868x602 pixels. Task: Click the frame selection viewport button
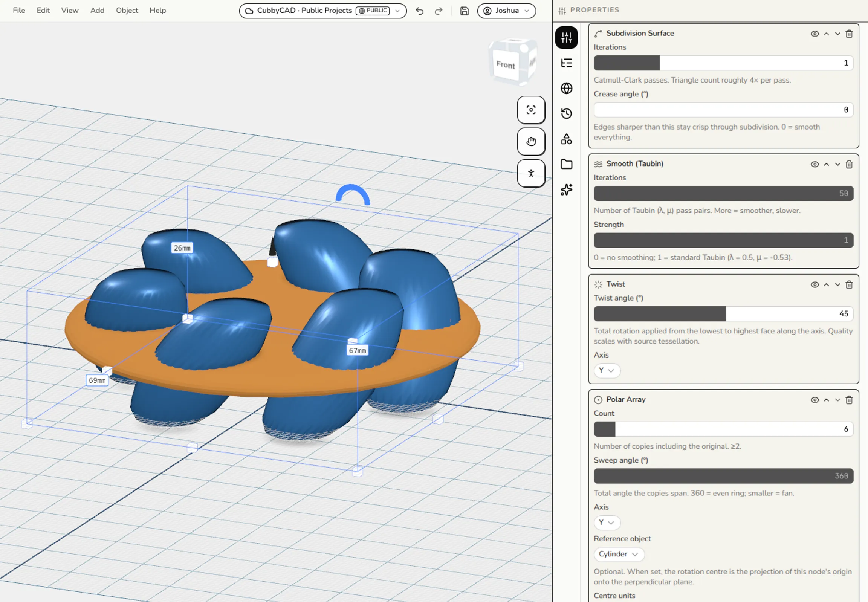531,110
